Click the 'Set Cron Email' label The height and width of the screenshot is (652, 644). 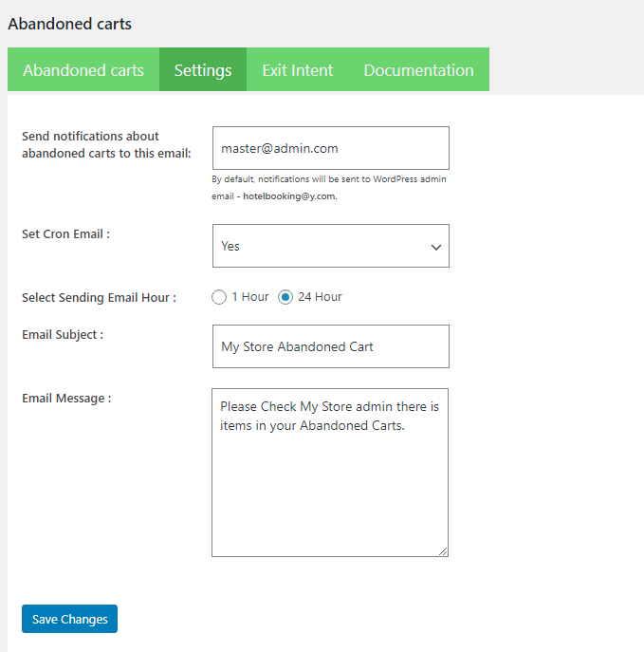click(65, 233)
